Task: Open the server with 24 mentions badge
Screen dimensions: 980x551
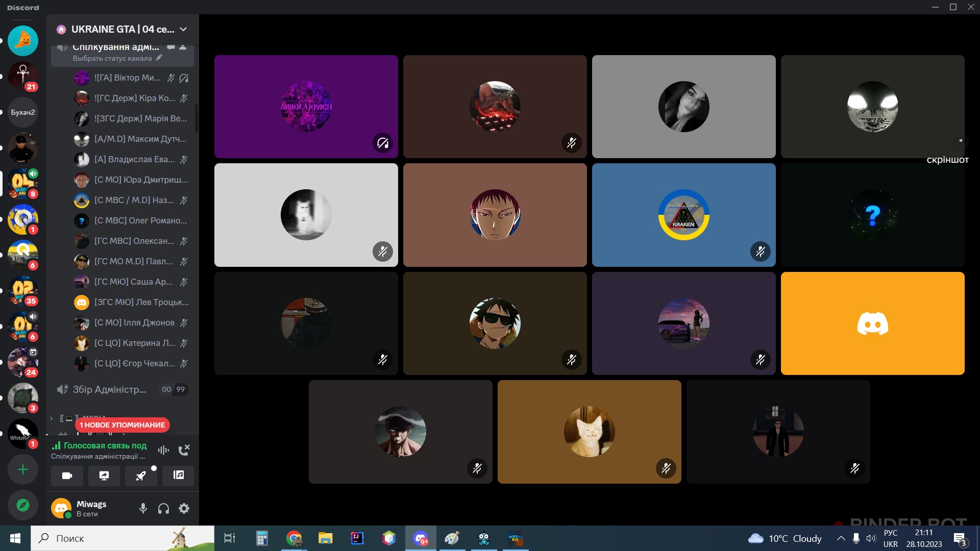Action: 23,362
